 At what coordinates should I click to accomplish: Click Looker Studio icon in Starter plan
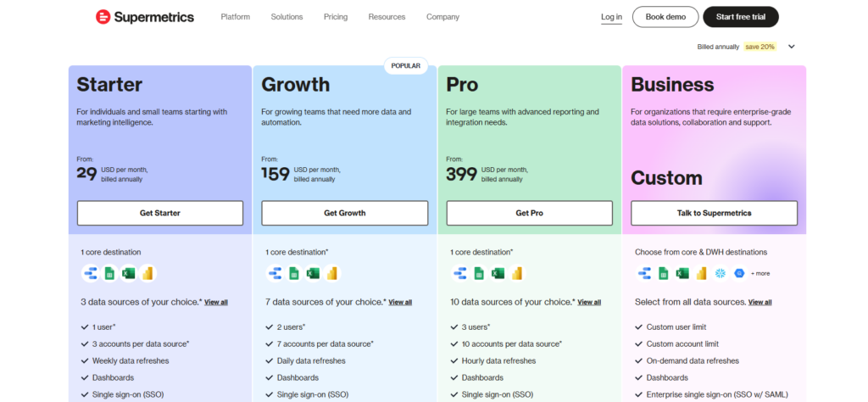click(90, 273)
